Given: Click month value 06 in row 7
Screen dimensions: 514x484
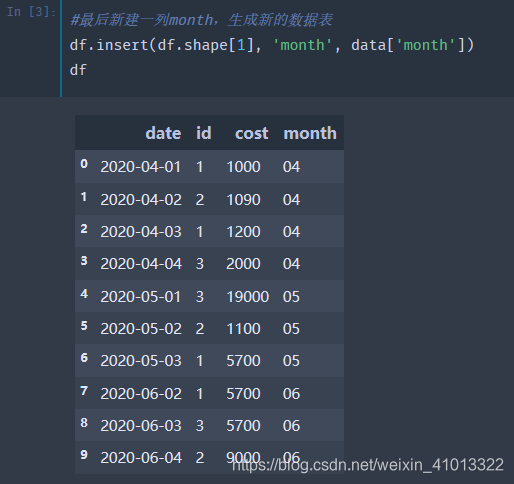Looking at the screenshot, I should pos(291,394).
